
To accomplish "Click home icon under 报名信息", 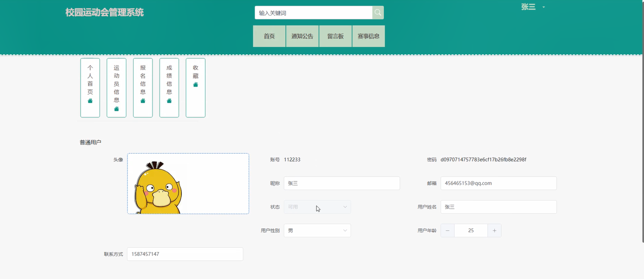I will pos(143,101).
